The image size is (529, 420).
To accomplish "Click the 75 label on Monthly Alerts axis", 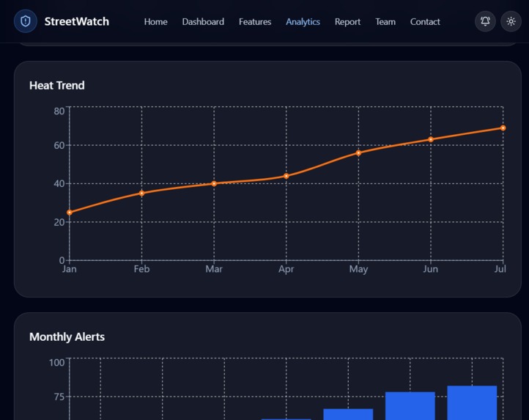I will pyautogui.click(x=59, y=397).
